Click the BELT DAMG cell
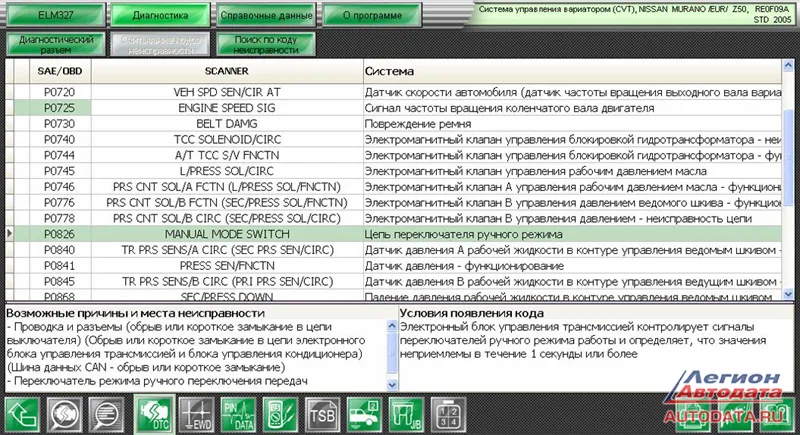Viewport: 800px width, 435px height. 227,124
